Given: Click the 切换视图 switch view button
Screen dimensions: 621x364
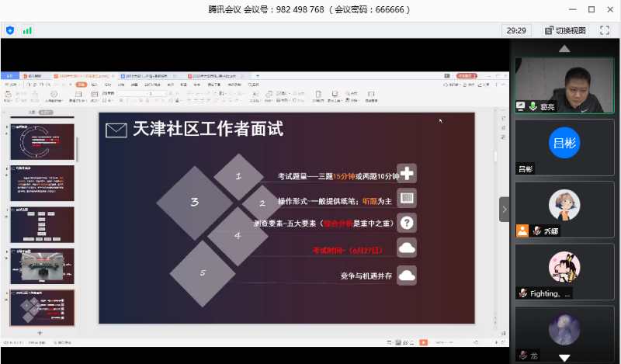Looking at the screenshot, I should [x=565, y=30].
